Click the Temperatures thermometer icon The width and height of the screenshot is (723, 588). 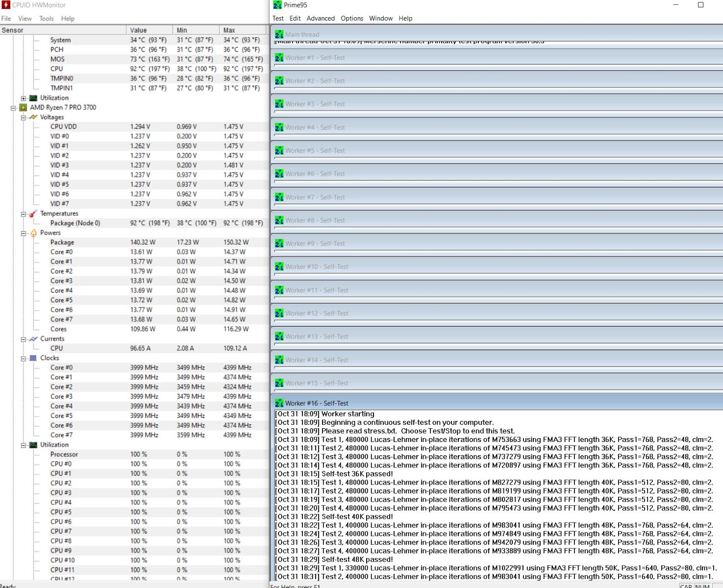click(x=33, y=214)
